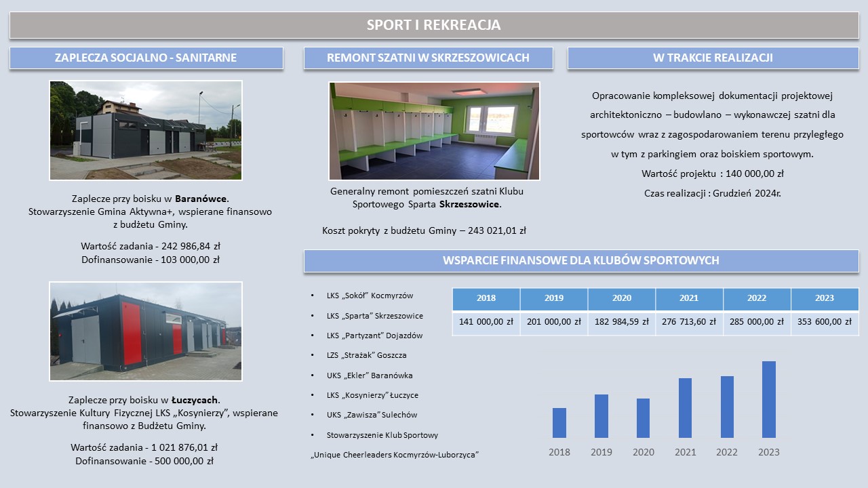Click the LKS „Kosynierzy” Łuczyce list item
868x488 pixels.
372,395
